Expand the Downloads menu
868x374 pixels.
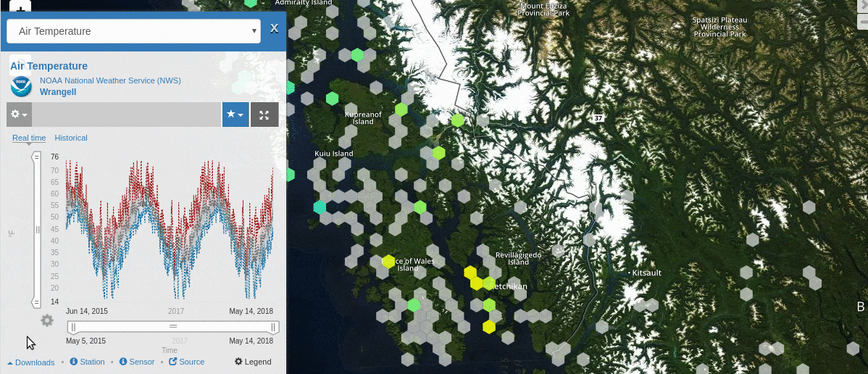pos(31,362)
